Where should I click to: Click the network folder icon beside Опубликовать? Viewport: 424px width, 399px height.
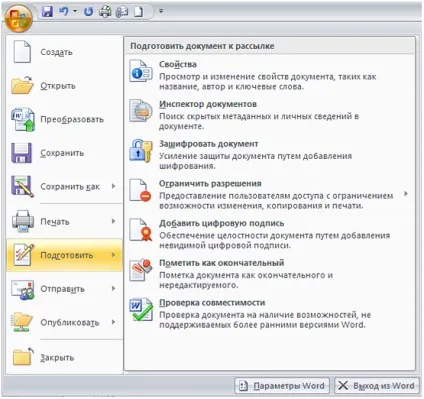[23, 322]
